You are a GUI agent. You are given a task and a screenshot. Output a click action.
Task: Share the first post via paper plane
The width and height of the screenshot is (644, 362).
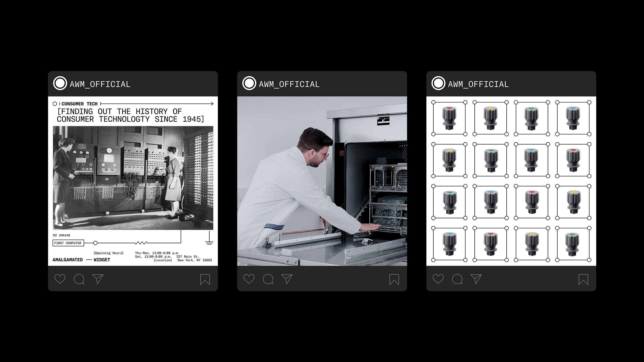[x=98, y=279]
